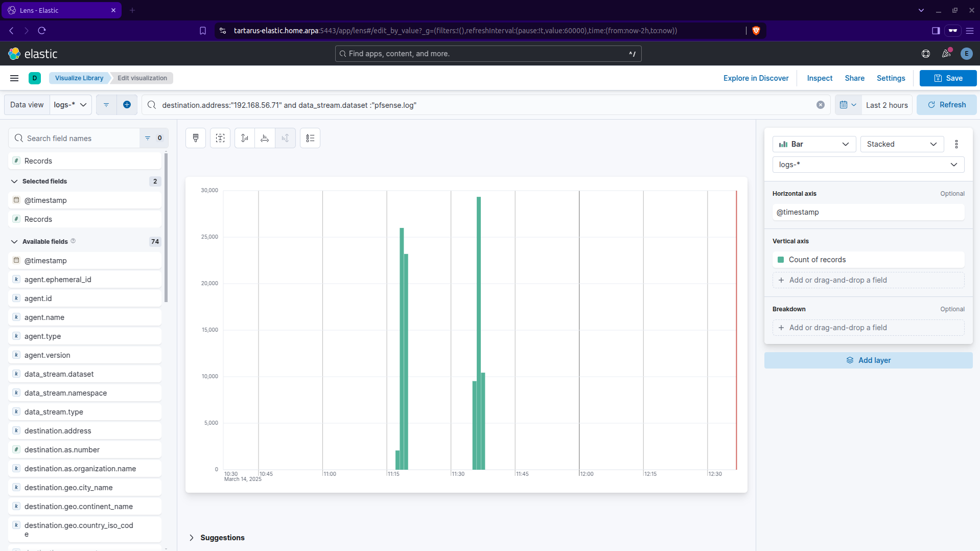Expand the Suggestions panel
980x551 pixels.
192,538
